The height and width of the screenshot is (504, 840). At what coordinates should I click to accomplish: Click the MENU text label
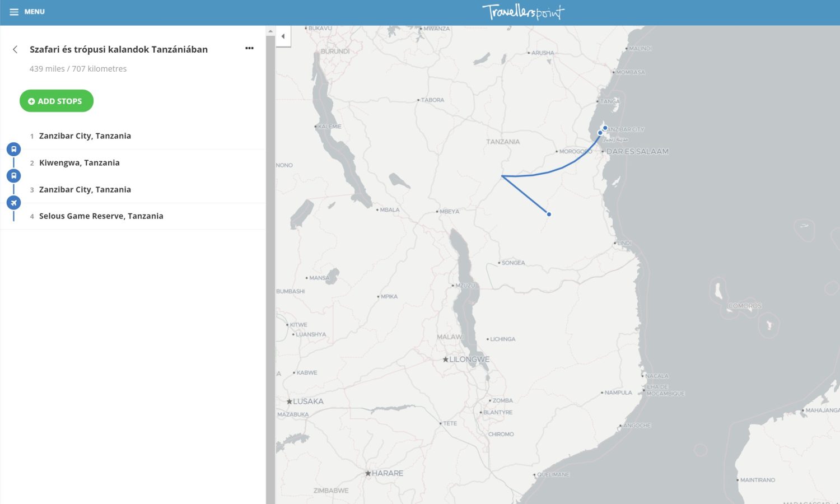pyautogui.click(x=34, y=12)
